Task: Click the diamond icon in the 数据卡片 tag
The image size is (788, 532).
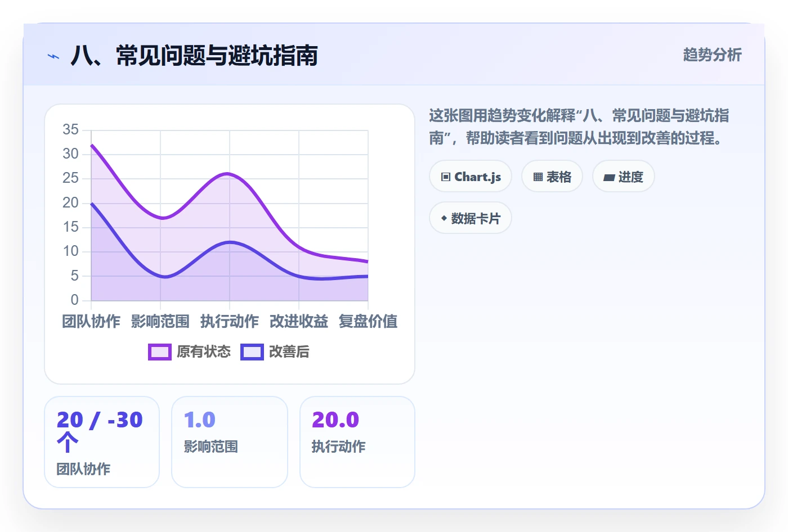Action: click(444, 218)
